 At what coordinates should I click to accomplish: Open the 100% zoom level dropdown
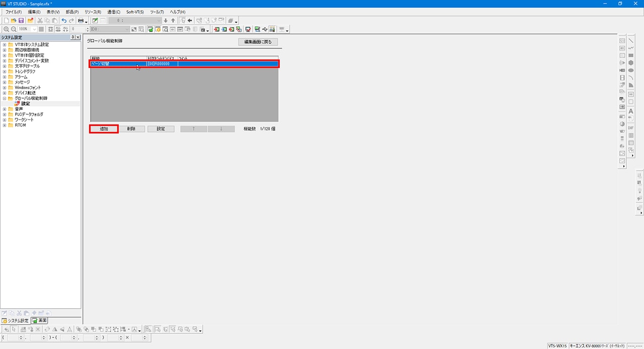point(34,29)
